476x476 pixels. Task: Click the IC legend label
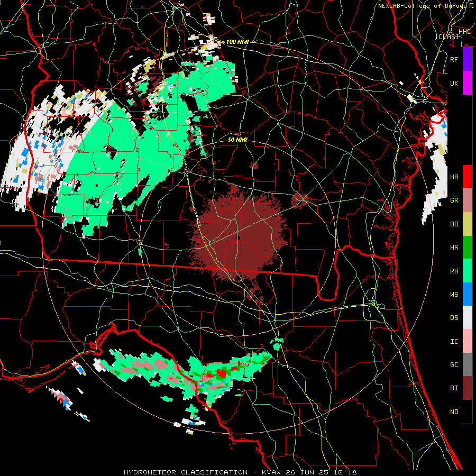tap(454, 342)
